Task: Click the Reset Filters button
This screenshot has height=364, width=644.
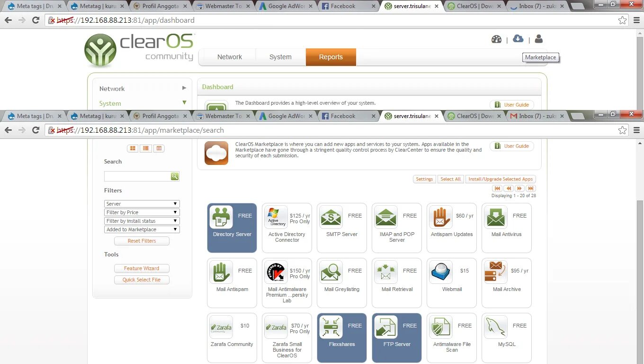Action: pos(142,241)
